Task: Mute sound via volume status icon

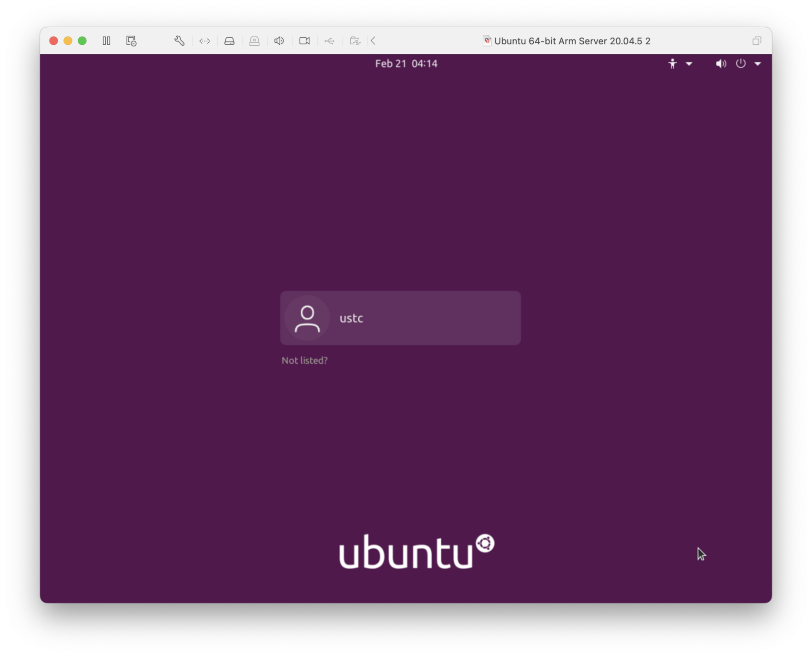Action: pos(721,63)
